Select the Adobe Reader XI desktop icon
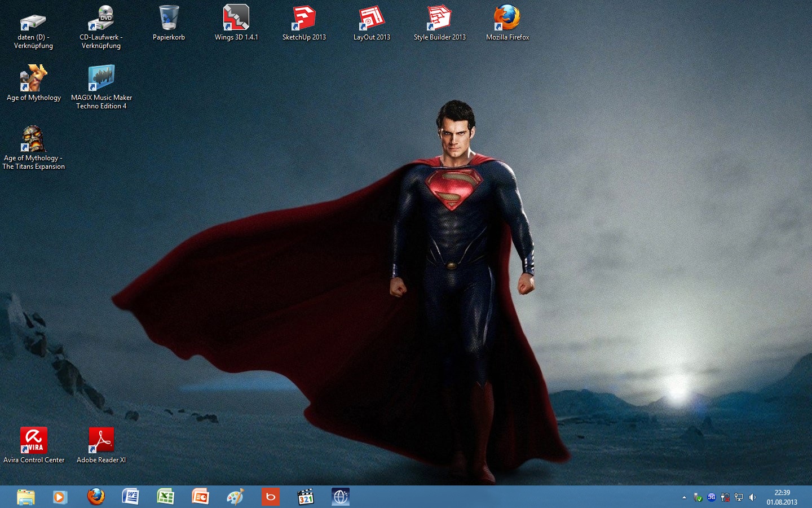The width and height of the screenshot is (812, 508). (x=101, y=441)
